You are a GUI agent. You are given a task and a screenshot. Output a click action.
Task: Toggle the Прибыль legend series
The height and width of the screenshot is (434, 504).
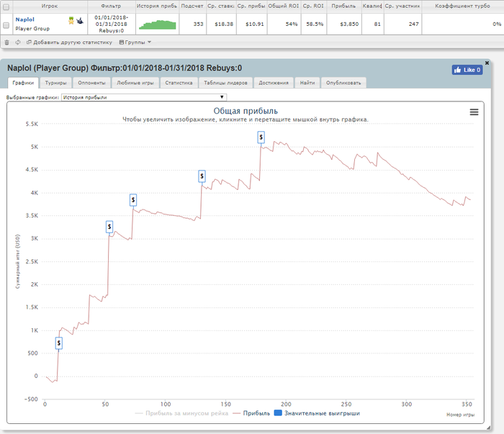click(251, 413)
